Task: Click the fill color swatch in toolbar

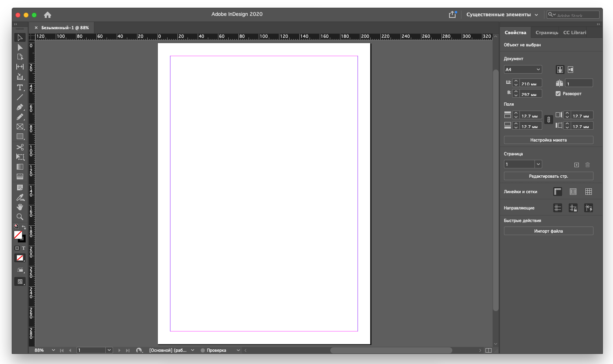Action: pyautogui.click(x=18, y=235)
